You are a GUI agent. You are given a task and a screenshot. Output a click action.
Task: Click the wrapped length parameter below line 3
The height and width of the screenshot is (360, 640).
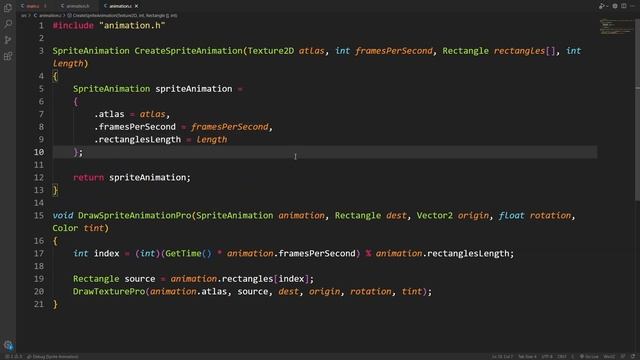(68, 63)
